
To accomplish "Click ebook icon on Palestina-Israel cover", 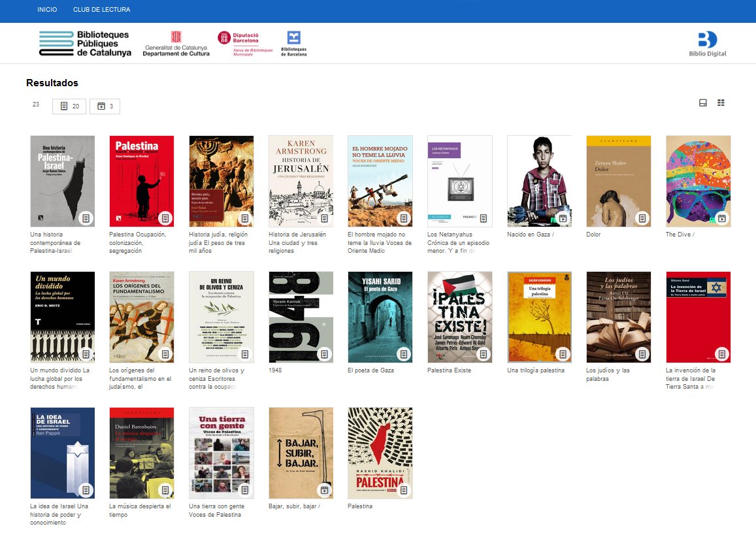I will (86, 218).
